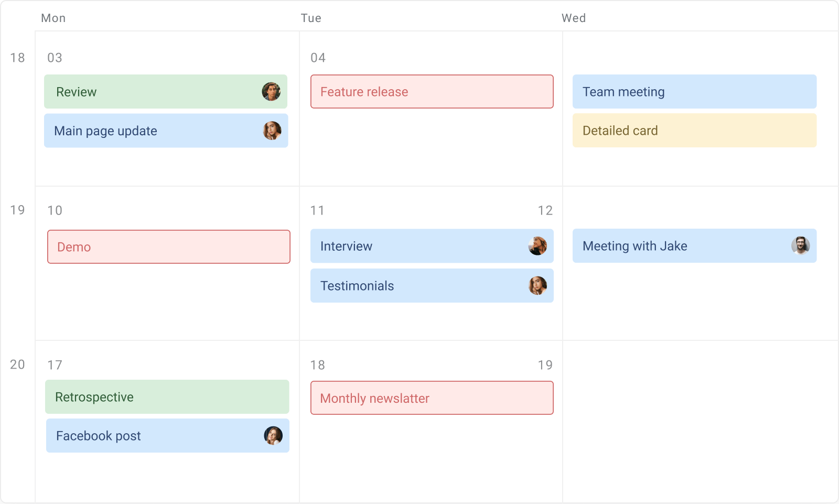The width and height of the screenshot is (839, 504).
Task: Click the avatar on the Testimonials event
Action: [x=537, y=285]
